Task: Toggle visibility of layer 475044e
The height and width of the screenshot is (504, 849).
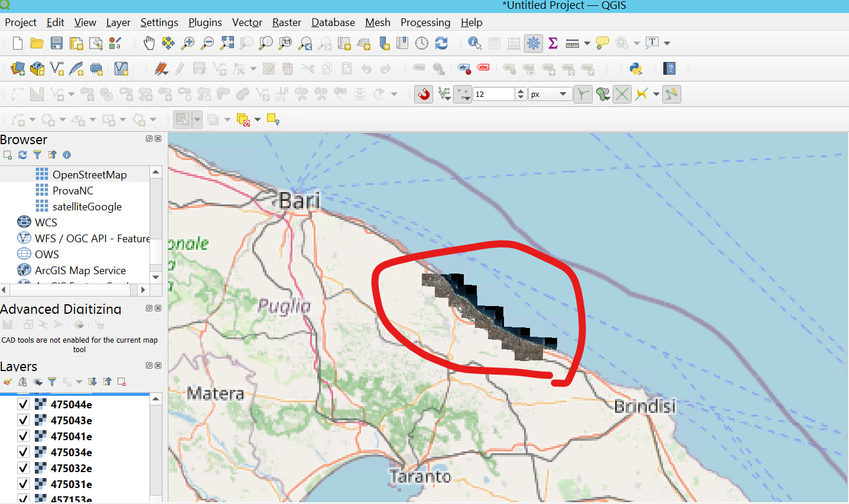Action: click(23, 404)
